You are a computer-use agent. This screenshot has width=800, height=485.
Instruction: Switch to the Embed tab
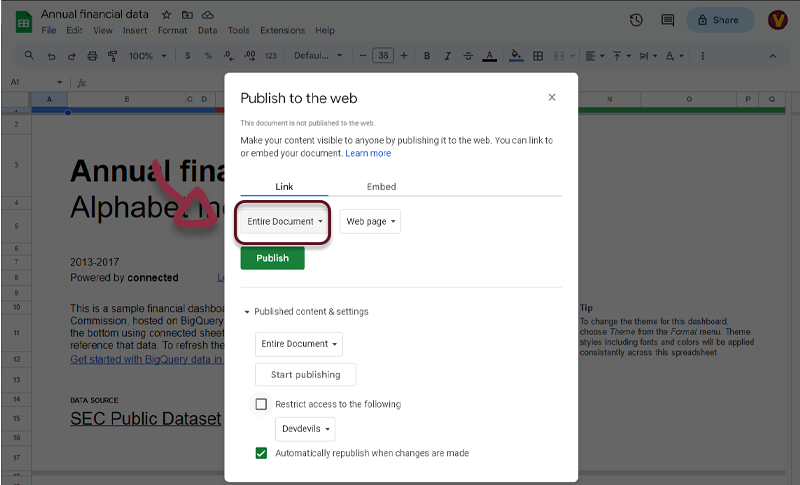tap(381, 187)
